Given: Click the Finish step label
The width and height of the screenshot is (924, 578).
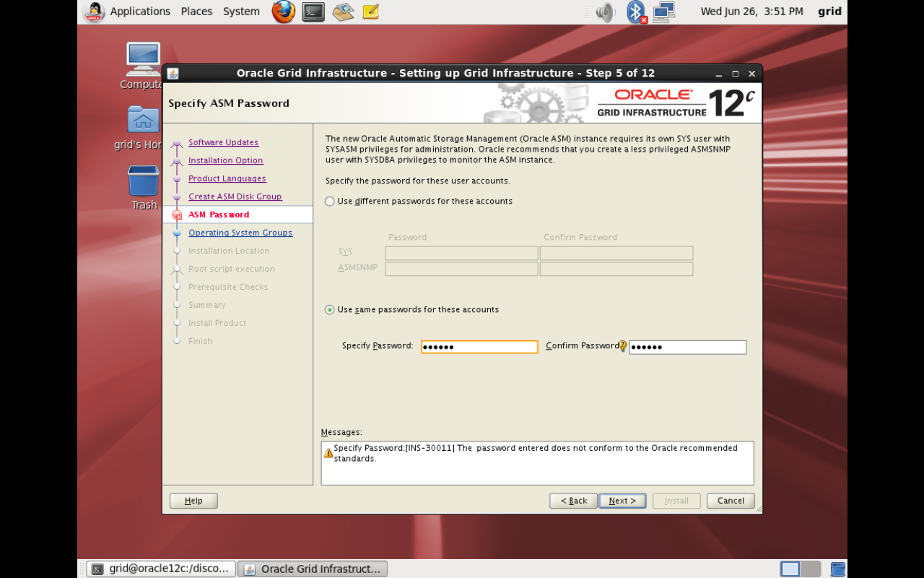Looking at the screenshot, I should pyautogui.click(x=201, y=341).
